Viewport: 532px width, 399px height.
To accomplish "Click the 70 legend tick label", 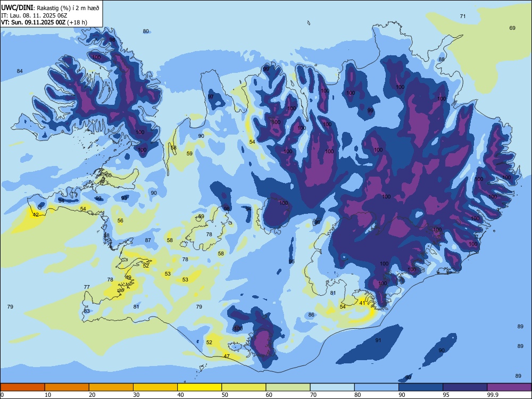I will pyautogui.click(x=313, y=395).
